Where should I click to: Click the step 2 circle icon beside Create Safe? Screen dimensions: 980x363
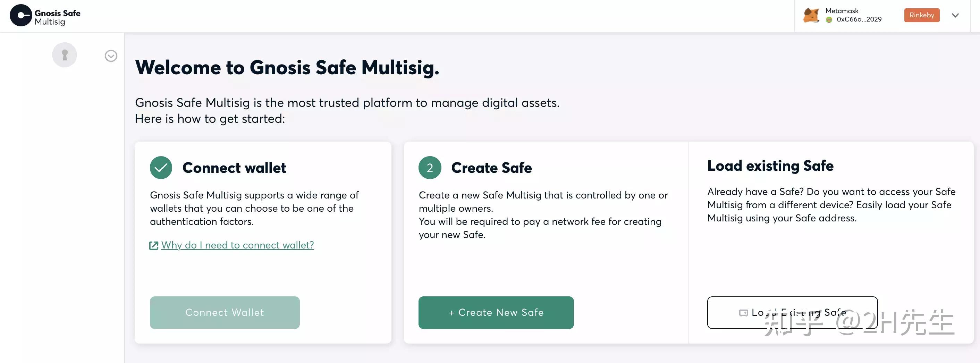click(x=430, y=167)
